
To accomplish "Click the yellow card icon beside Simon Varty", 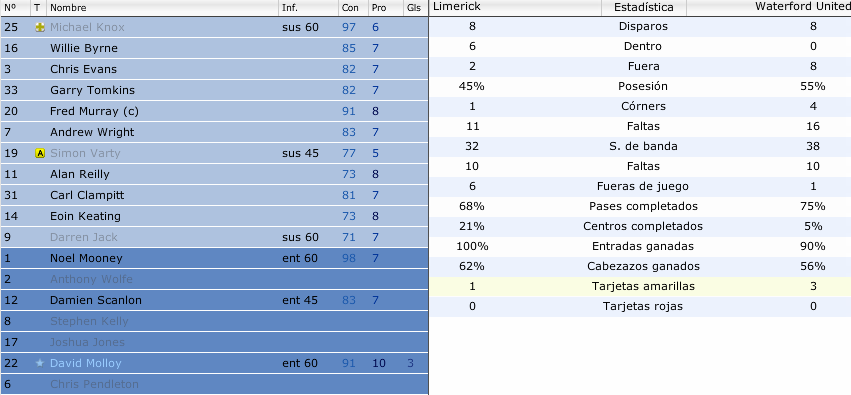I will point(40,154).
